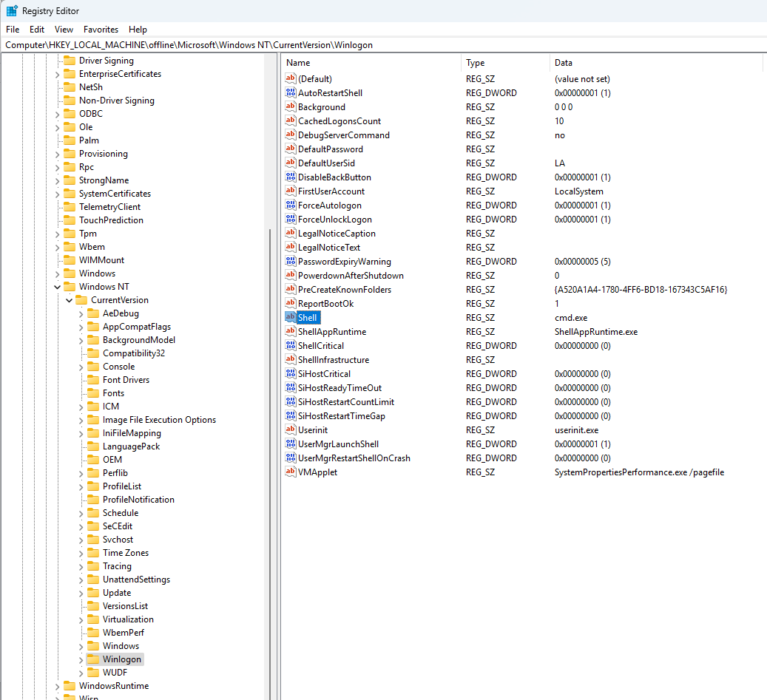Screen dimensions: 767x700
Task: Click the DWORD icon beside ShellCritical
Action: 291,345
